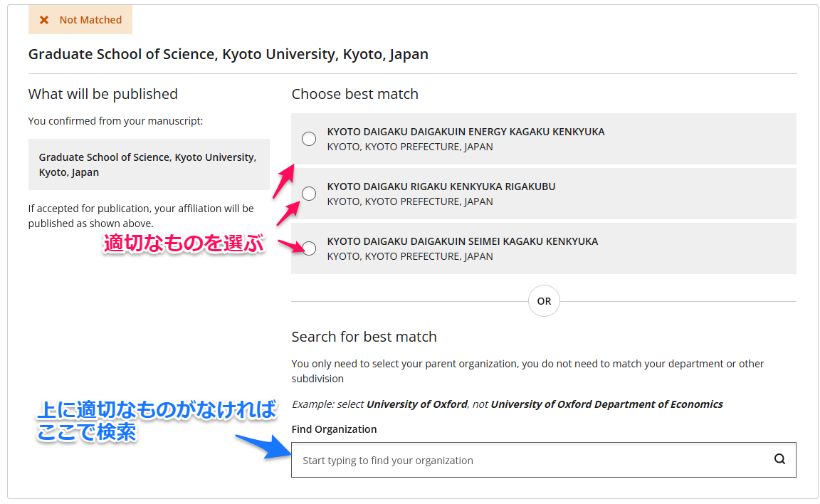Click the magnifier search icon in Find Organization

point(779,459)
